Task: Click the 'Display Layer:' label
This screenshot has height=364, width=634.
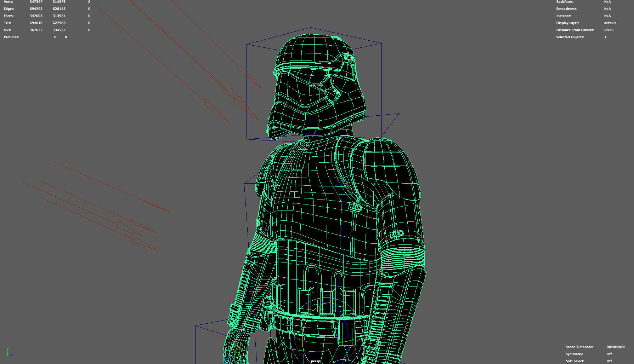Action: coord(567,23)
